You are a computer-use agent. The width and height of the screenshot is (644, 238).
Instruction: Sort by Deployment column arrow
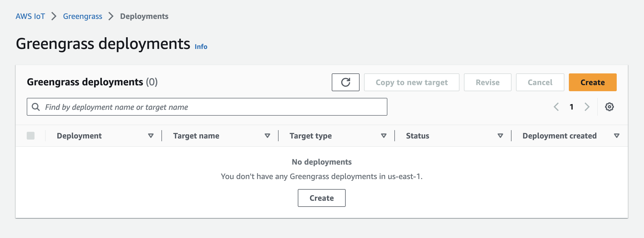point(151,136)
